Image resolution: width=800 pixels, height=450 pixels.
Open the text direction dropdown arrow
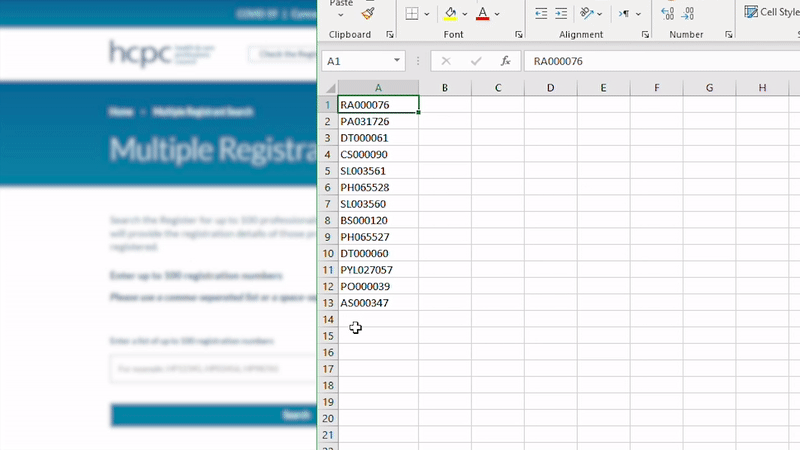pyautogui.click(x=638, y=14)
